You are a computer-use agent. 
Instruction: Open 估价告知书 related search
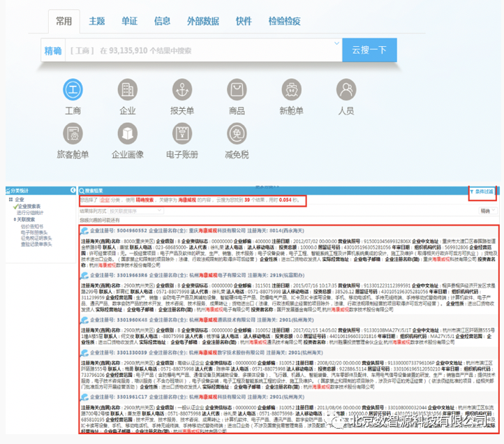pos(32,227)
